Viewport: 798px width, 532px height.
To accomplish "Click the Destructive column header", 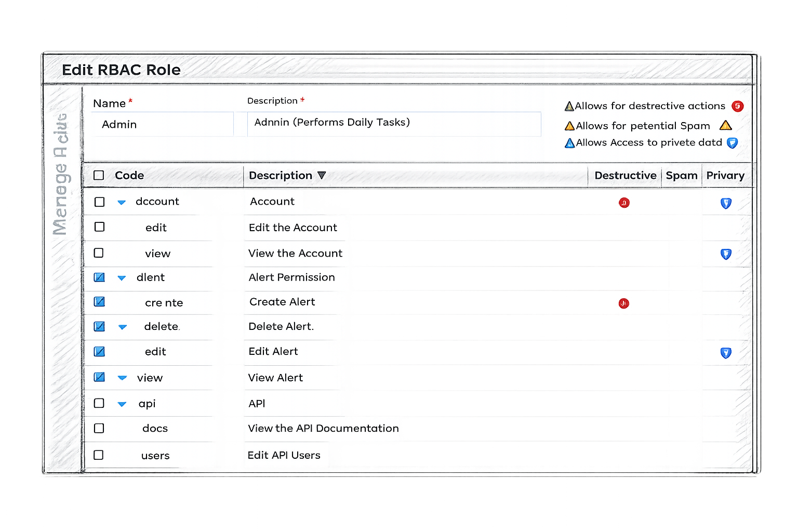I will click(x=625, y=176).
